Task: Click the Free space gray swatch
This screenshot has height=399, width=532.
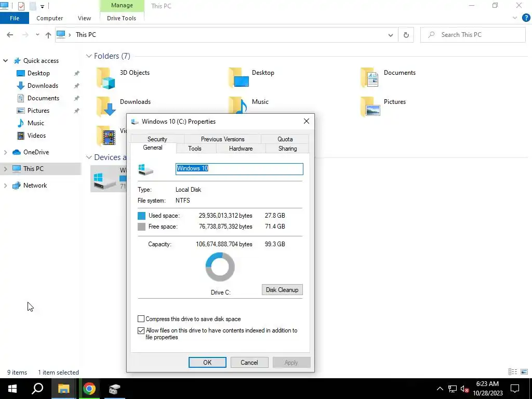Action: [141, 227]
